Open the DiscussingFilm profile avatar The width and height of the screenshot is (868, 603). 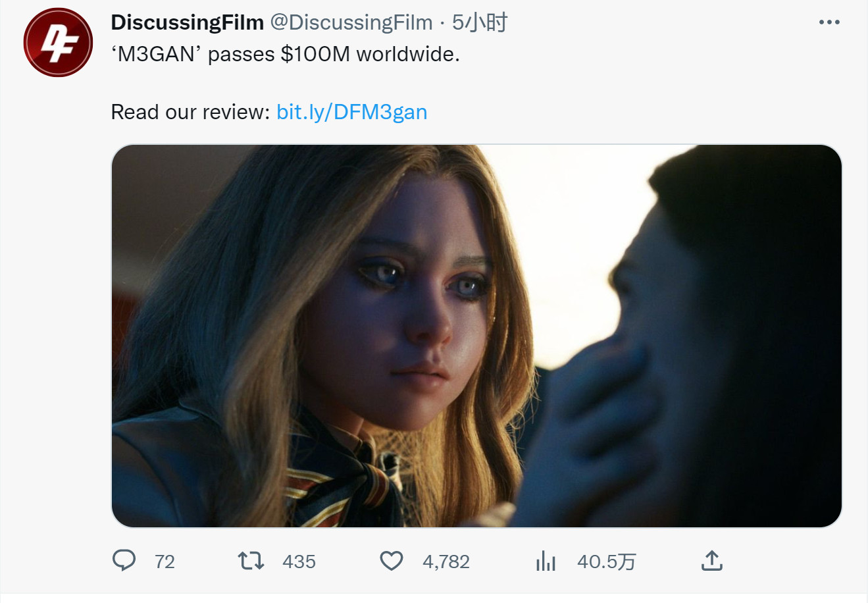[x=58, y=42]
